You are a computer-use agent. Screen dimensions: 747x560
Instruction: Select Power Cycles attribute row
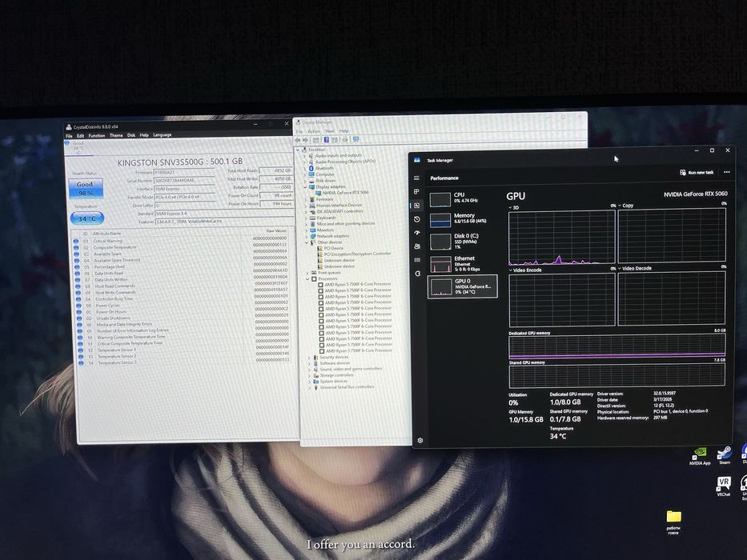click(x=183, y=306)
